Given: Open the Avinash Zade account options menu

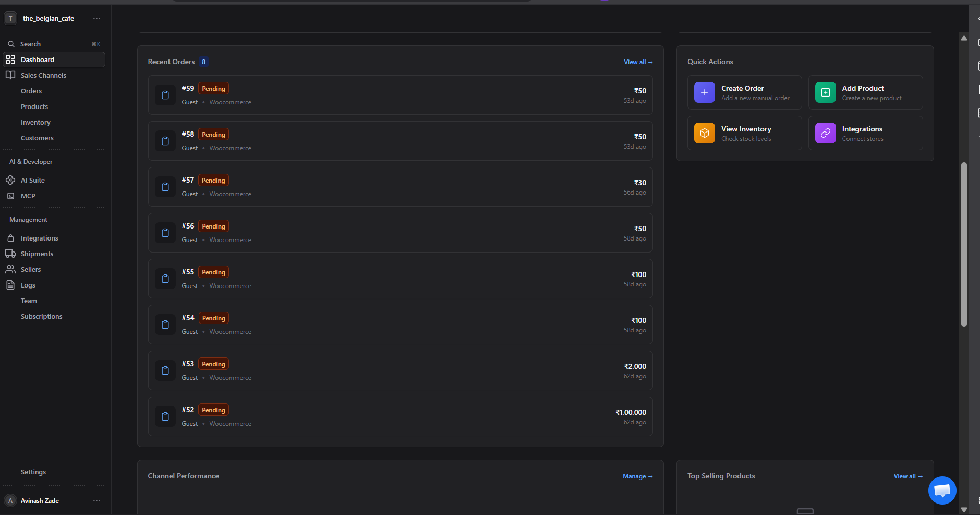Looking at the screenshot, I should 96,500.
